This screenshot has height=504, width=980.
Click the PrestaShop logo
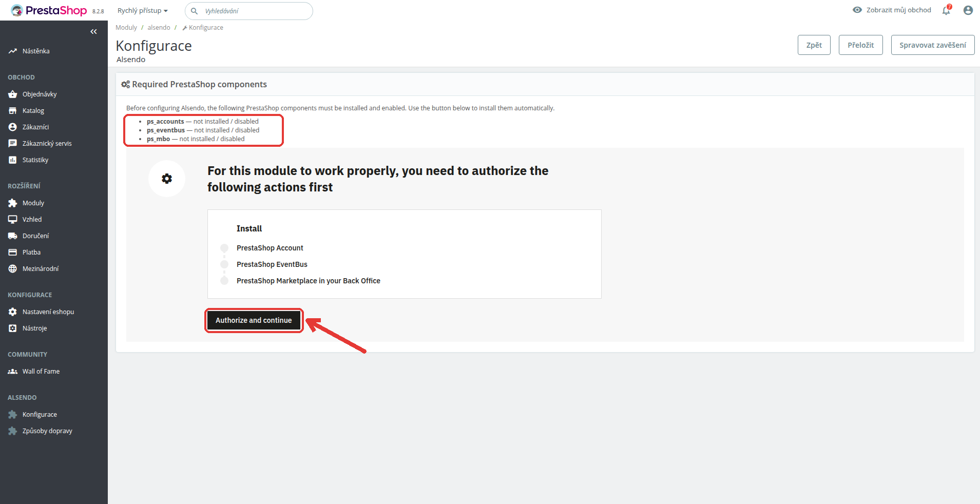[x=49, y=10]
